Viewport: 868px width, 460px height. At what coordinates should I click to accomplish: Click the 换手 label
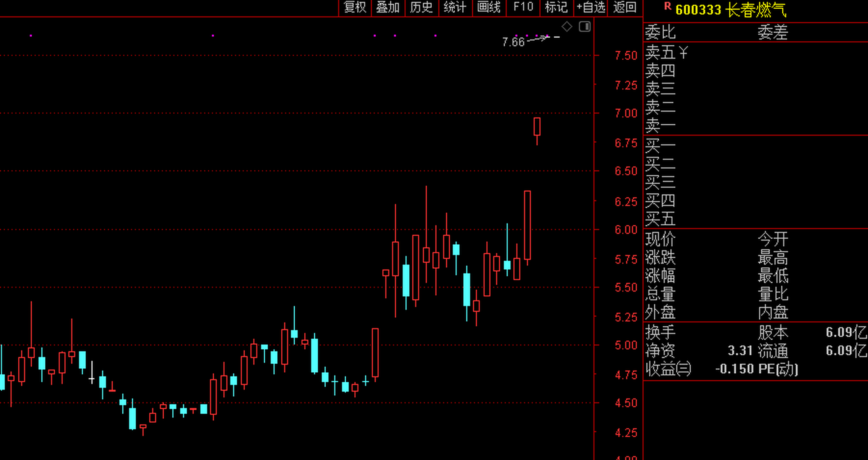[660, 332]
